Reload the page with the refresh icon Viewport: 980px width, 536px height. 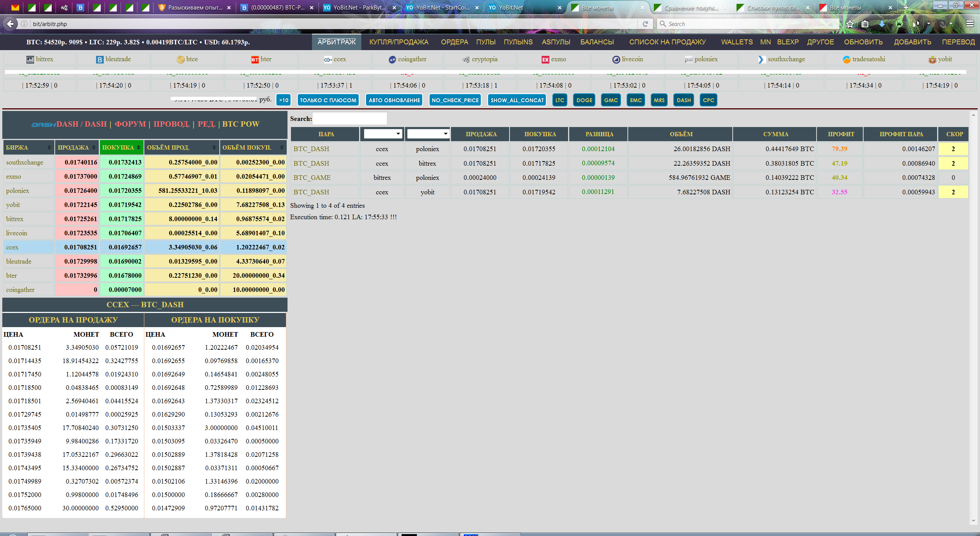pos(645,24)
